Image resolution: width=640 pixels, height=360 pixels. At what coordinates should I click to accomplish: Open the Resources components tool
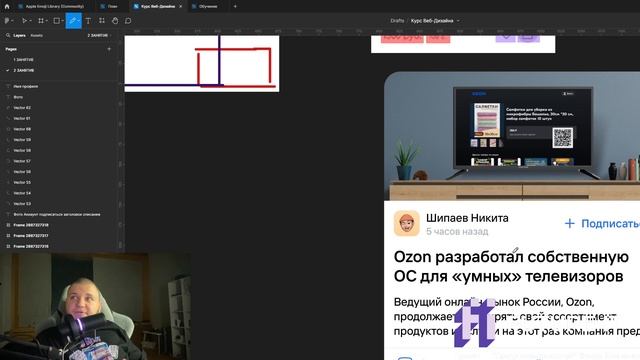click(102, 20)
